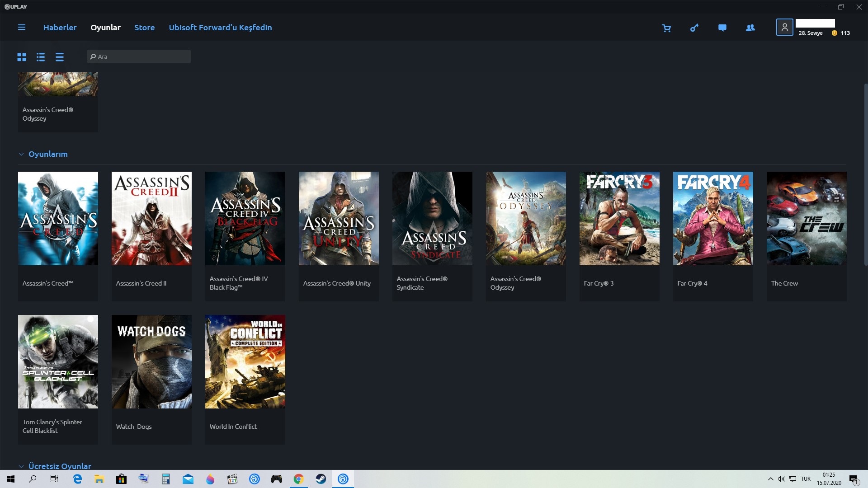Open the notification center icon
The image size is (868, 488).
point(854,479)
